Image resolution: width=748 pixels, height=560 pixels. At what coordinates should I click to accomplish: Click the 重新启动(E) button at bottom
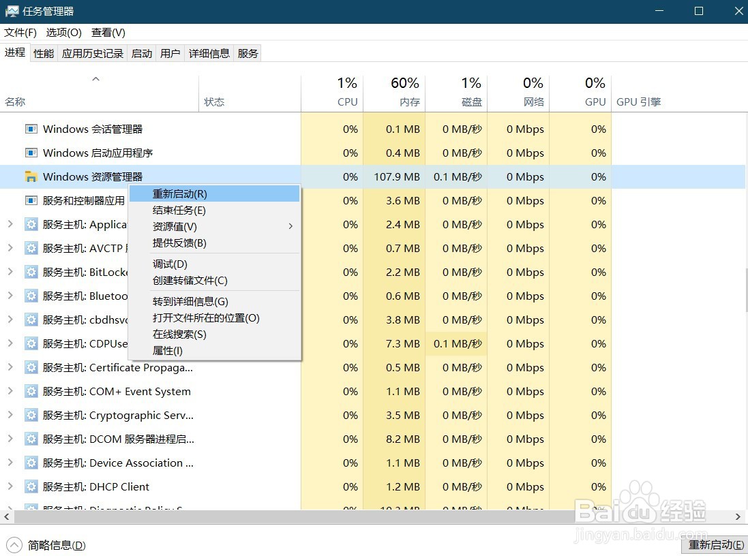pyautogui.click(x=715, y=545)
